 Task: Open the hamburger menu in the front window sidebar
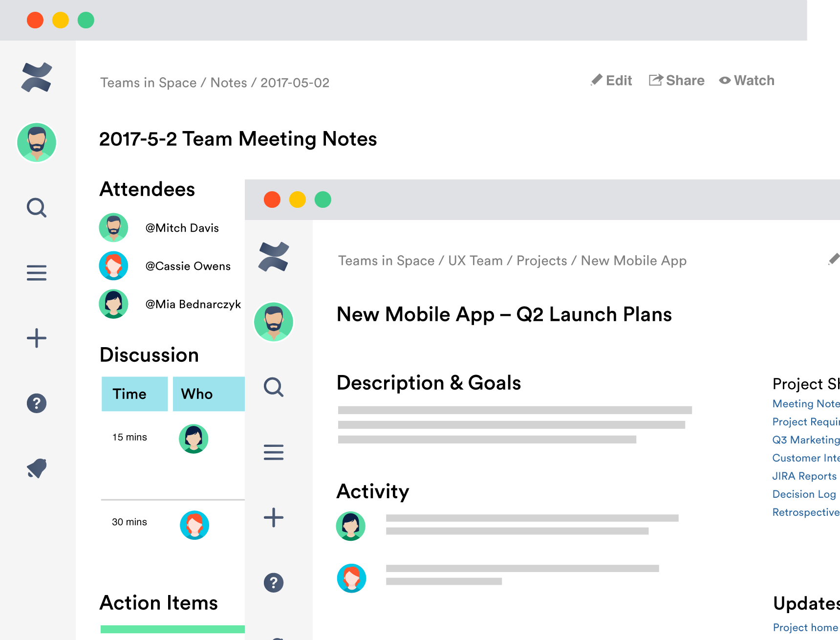coord(274,452)
